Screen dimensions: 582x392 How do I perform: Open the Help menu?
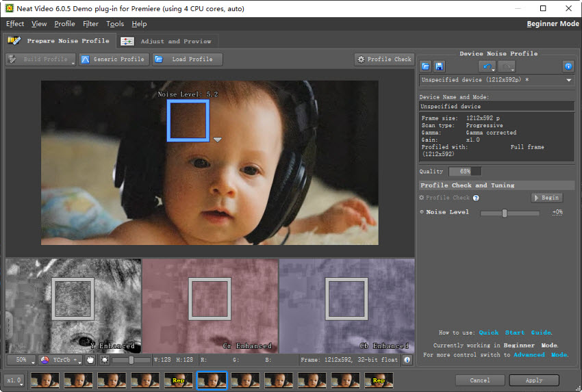pos(139,24)
